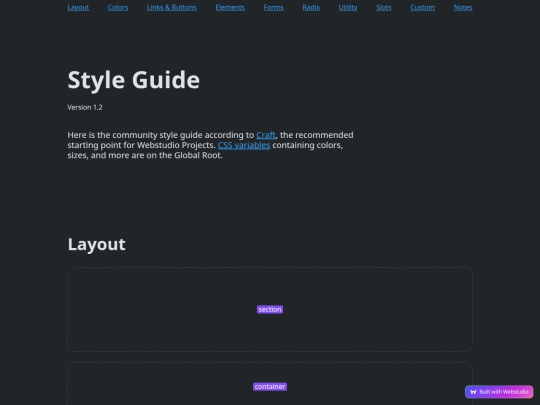Screen dimensions: 540x405
Task: Click the Version 1.2 text
Action: (85, 107)
